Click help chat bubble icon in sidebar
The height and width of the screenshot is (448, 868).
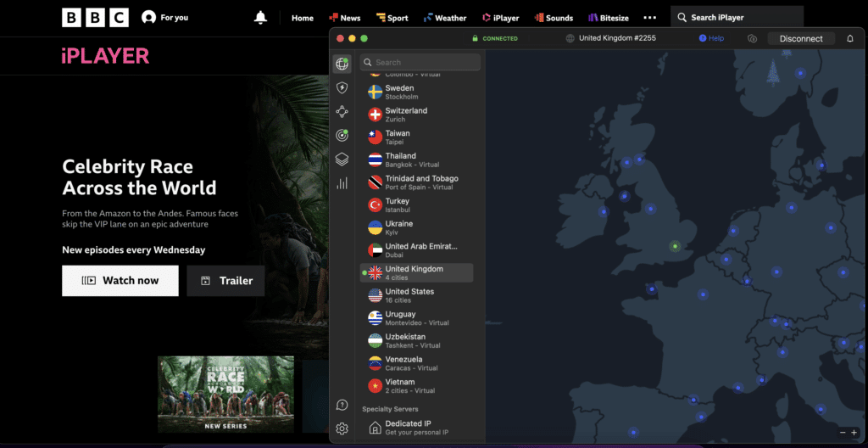[x=342, y=406]
